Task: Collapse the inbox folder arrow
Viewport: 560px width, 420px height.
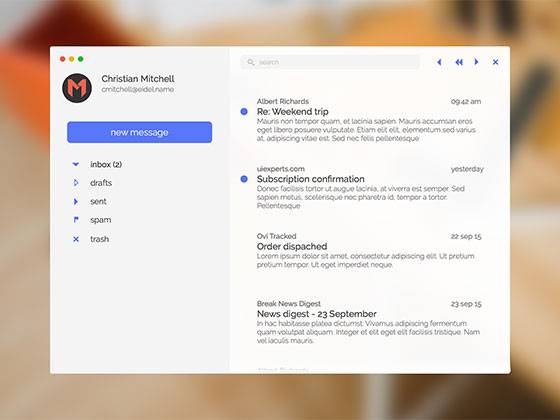Action: pos(76,164)
